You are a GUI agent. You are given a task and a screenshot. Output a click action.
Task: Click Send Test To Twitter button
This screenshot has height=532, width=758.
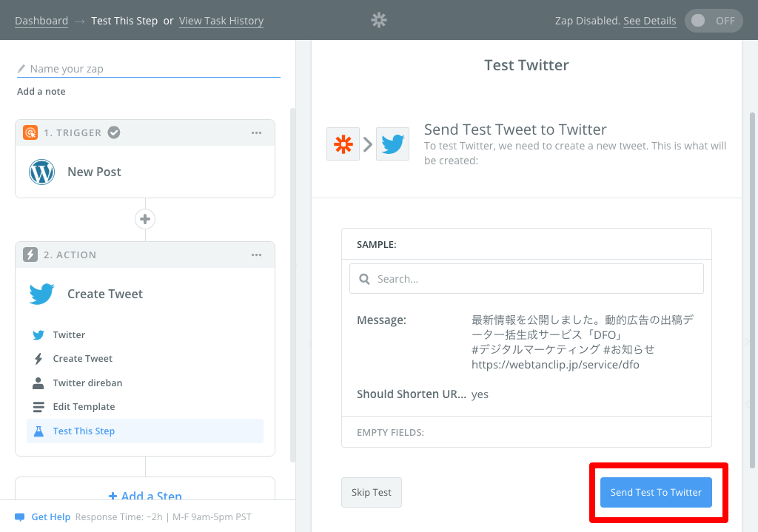pos(656,492)
